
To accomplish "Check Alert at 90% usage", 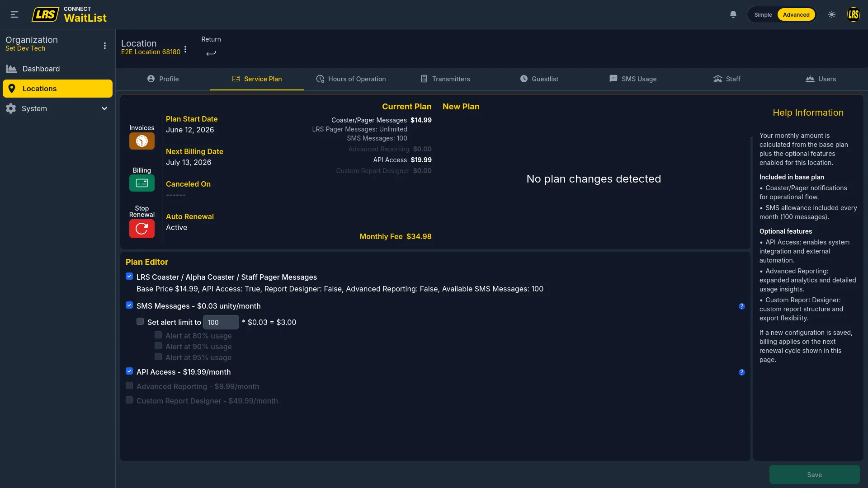I will click(x=158, y=346).
